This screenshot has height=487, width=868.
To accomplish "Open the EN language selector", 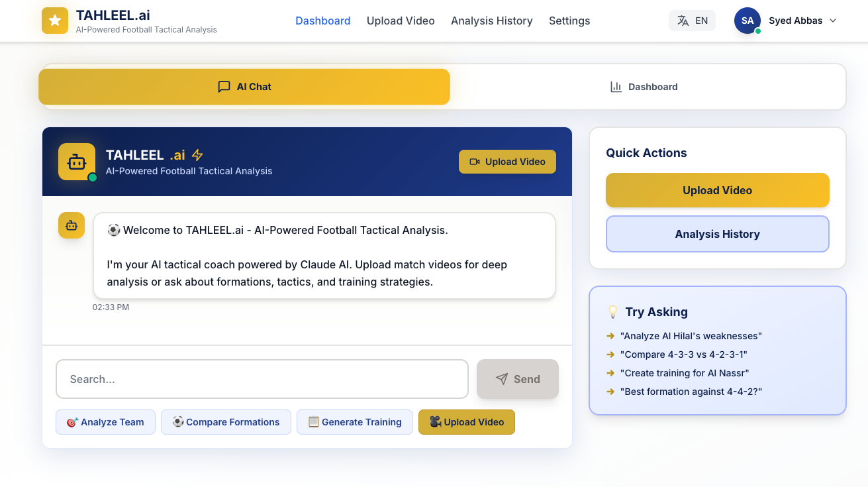I will click(x=693, y=21).
